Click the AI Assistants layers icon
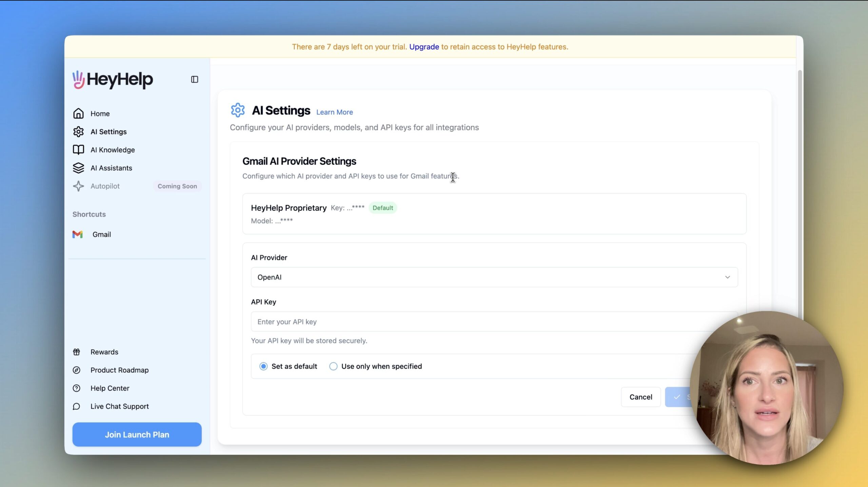Viewport: 868px width, 487px height. pyautogui.click(x=78, y=168)
